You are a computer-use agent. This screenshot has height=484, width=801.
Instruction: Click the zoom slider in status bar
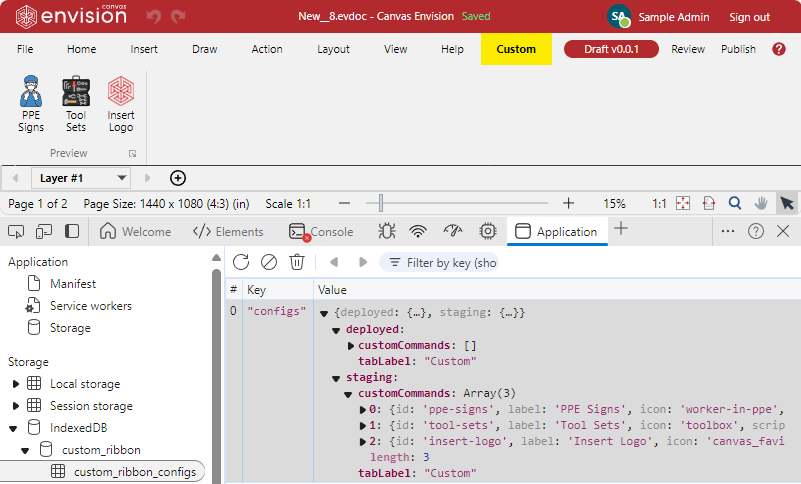point(380,203)
